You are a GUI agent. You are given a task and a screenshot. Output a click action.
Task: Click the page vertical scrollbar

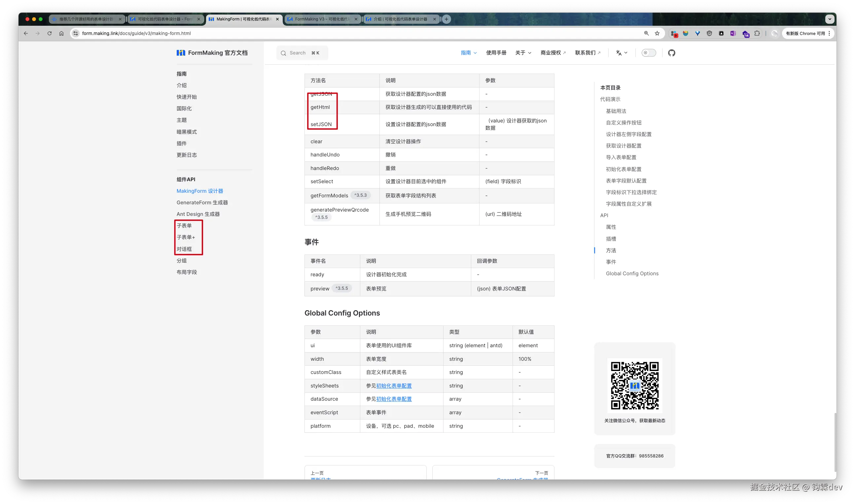coord(835,442)
